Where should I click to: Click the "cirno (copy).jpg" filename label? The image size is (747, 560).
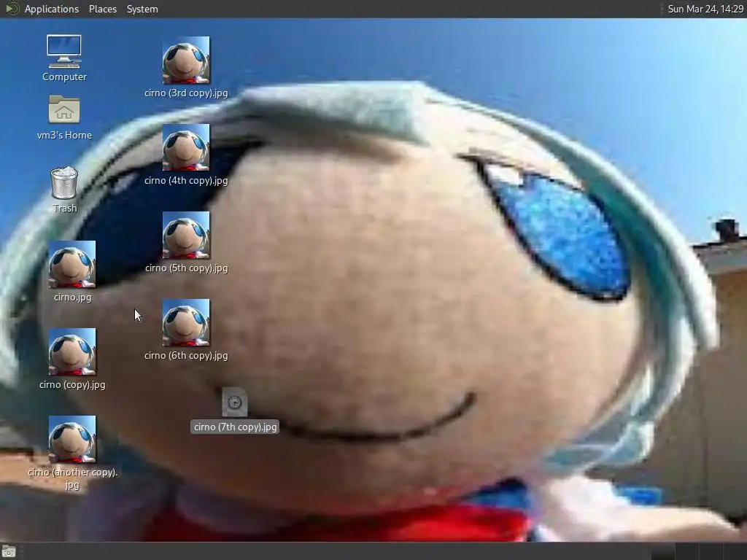(72, 385)
